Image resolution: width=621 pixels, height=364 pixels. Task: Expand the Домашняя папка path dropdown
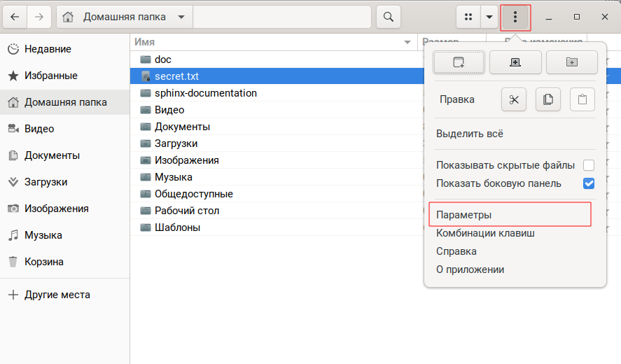point(181,16)
